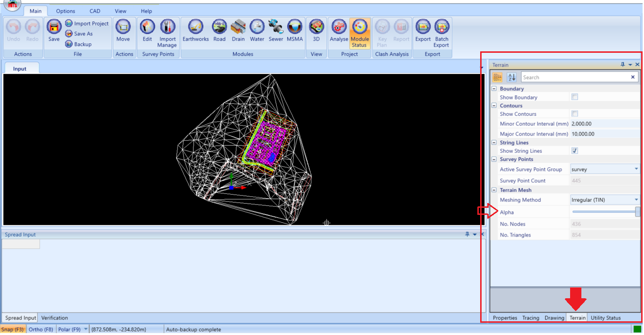Enable the Show Boundary checkbox

click(574, 97)
